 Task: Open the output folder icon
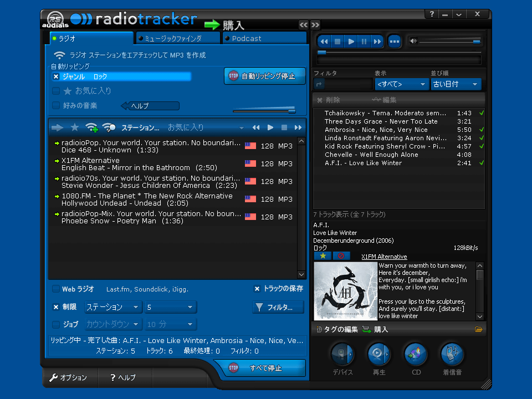478,329
